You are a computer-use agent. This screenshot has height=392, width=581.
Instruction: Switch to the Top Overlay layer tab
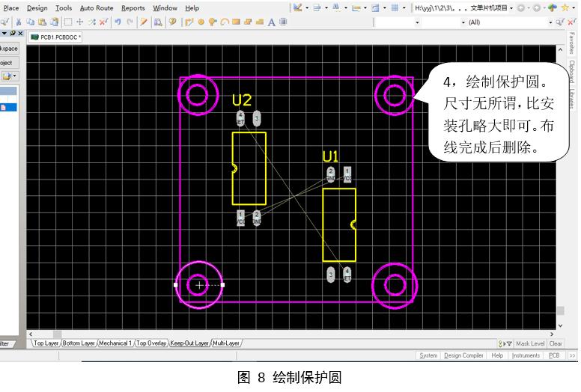151,343
